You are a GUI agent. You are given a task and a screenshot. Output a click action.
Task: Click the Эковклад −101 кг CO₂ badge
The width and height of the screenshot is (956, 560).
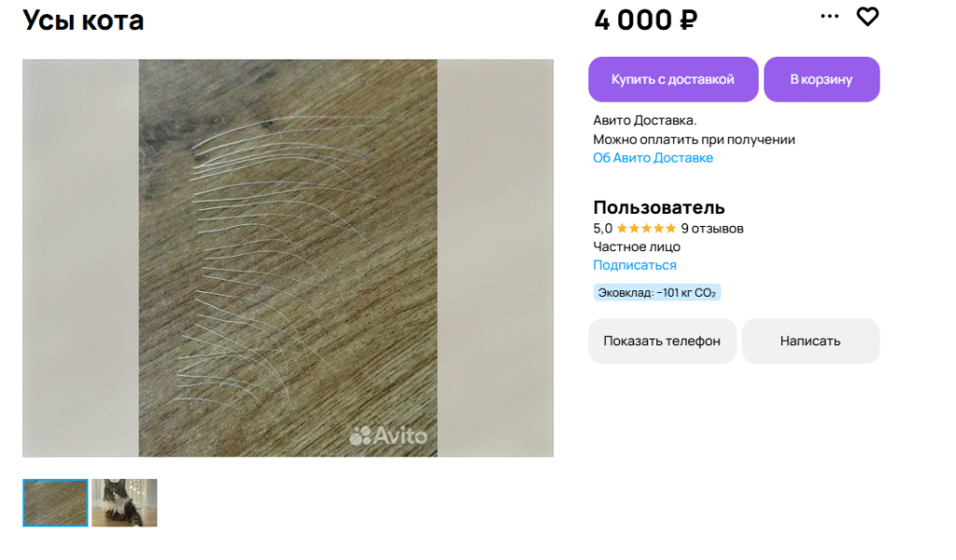pos(656,292)
